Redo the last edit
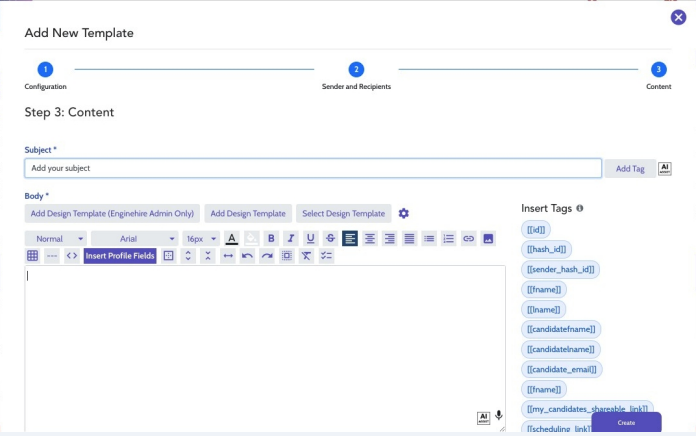Screen dimensions: 696x436 click(267, 256)
